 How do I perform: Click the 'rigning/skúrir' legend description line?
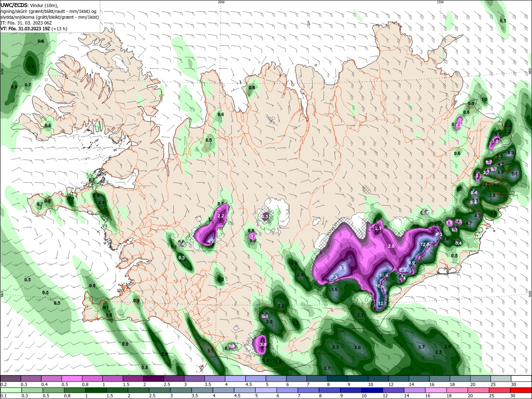coord(49,11)
